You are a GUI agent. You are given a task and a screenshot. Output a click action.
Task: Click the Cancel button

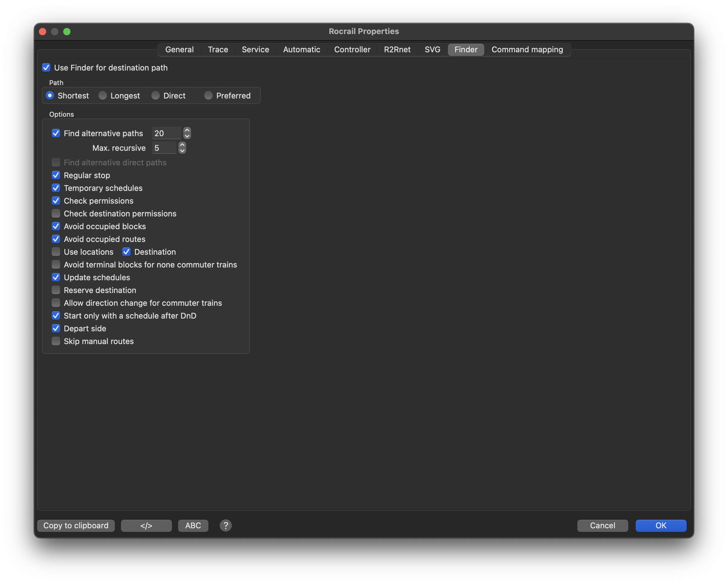[602, 526]
